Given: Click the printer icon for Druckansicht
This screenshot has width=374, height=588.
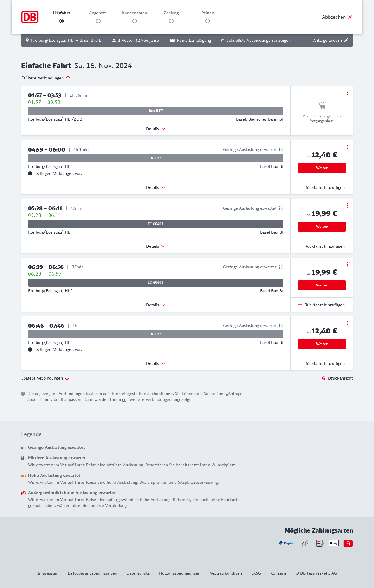Looking at the screenshot, I should (x=324, y=378).
